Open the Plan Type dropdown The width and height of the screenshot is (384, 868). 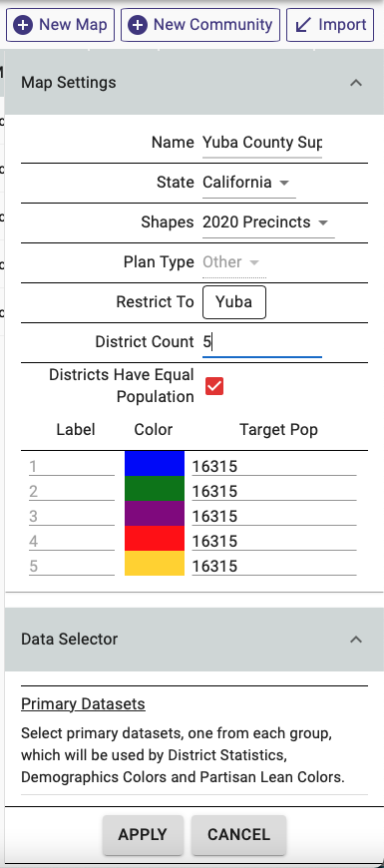pyautogui.click(x=234, y=262)
